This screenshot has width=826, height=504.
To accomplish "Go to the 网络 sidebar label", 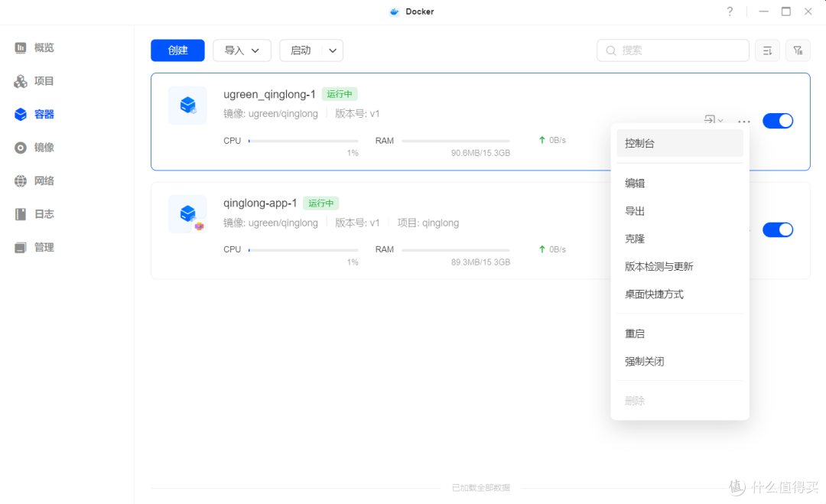I will [x=44, y=180].
